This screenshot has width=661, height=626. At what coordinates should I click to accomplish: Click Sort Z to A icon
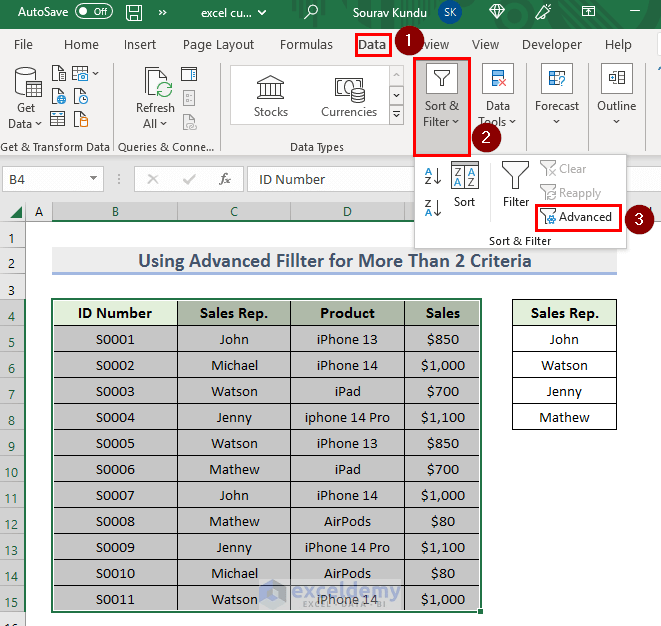(x=433, y=208)
